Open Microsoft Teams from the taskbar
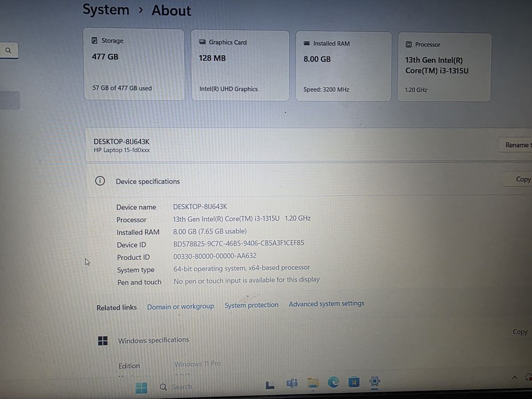The height and width of the screenshot is (399, 532). coord(292,384)
